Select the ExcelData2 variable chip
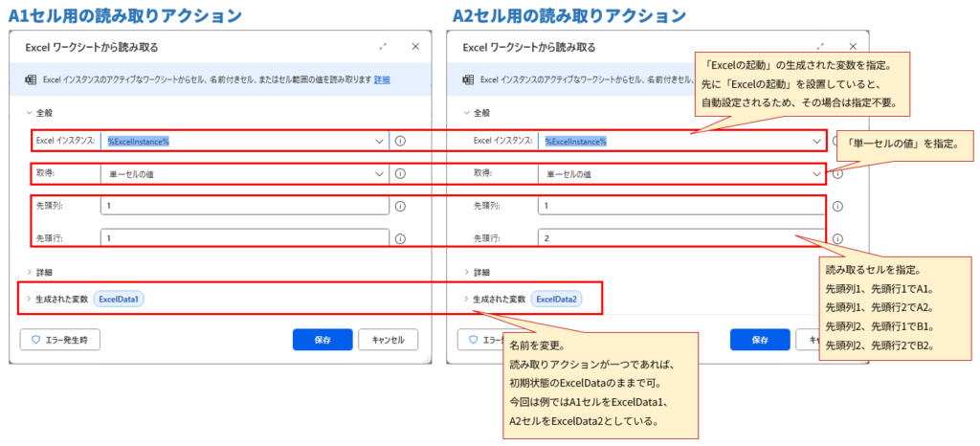Screen dimensions: 980x446 point(556,300)
